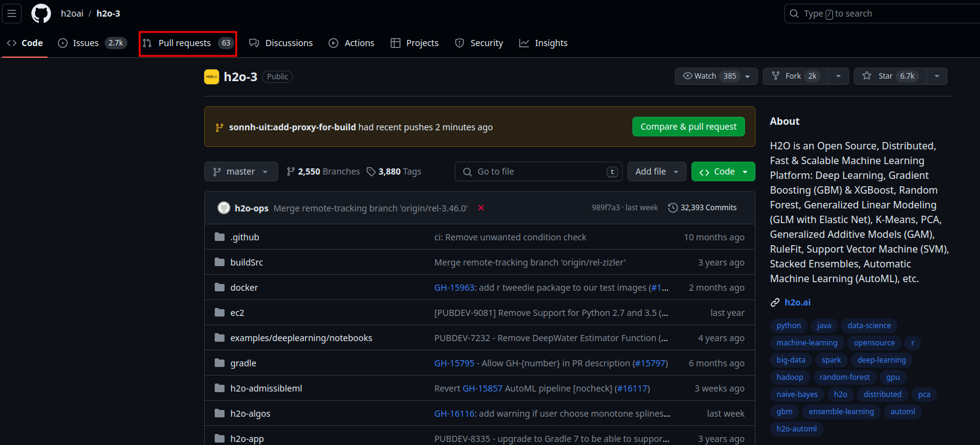This screenshot has width=980, height=445.
Task: Open the #16117 pull request link
Action: click(632, 388)
